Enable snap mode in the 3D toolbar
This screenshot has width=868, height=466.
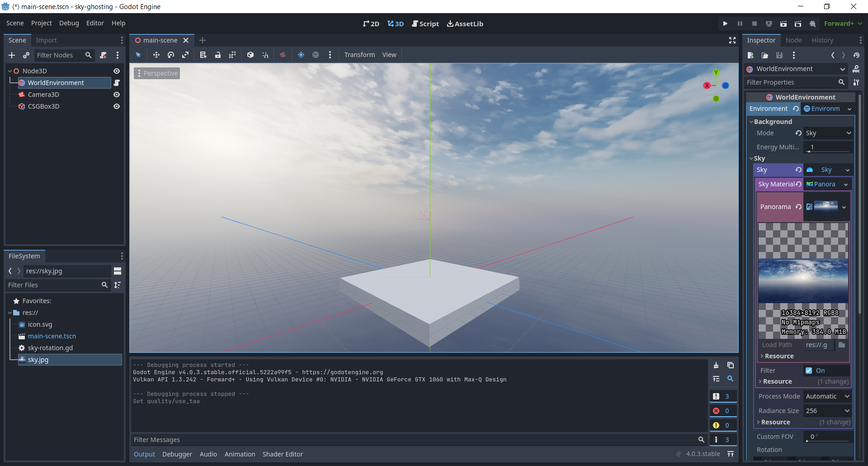(265, 55)
